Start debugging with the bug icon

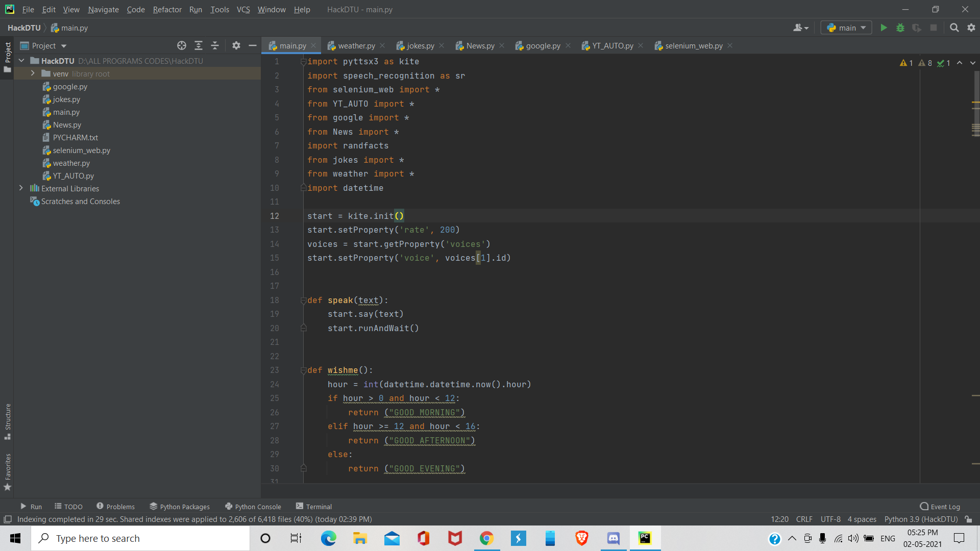900,28
